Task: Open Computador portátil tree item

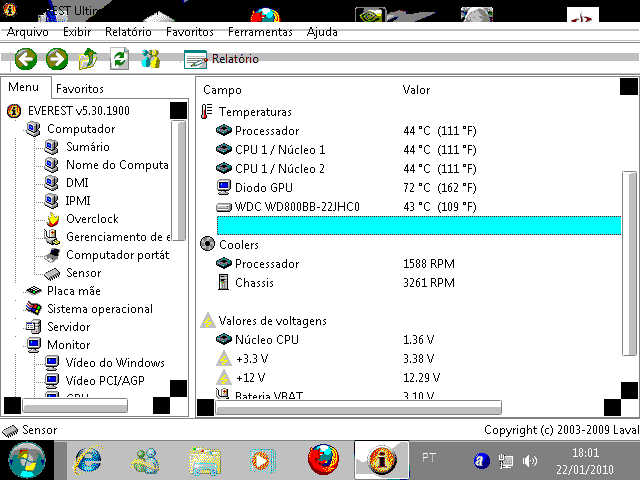Action: tap(117, 255)
